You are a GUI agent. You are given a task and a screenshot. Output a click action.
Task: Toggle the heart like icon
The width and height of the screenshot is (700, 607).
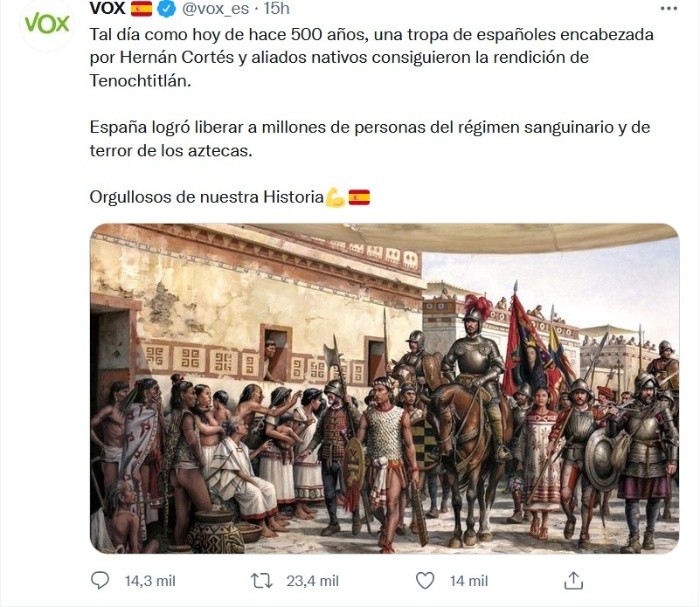tap(425, 581)
